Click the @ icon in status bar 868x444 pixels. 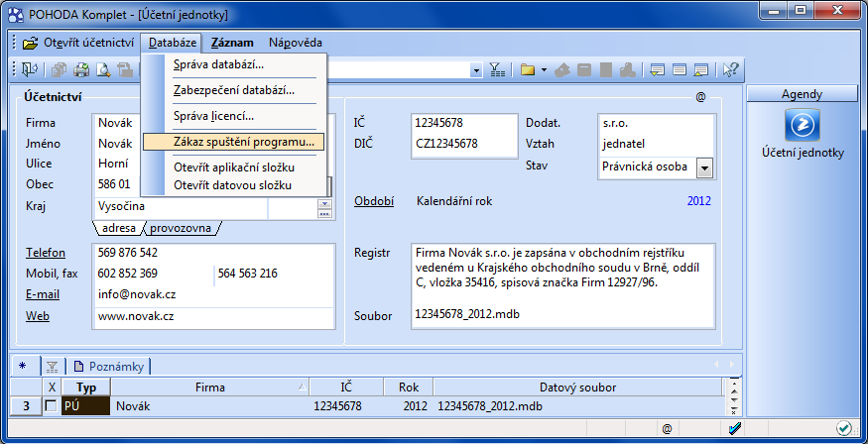[667, 428]
